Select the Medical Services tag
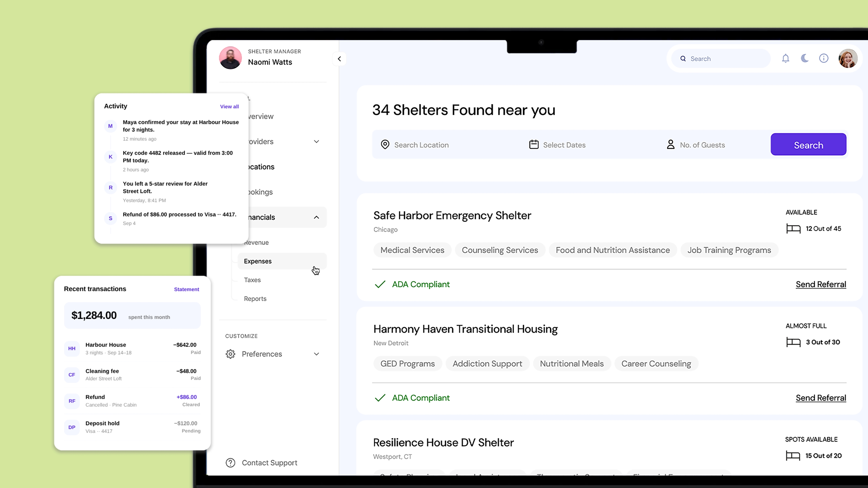The width and height of the screenshot is (868, 488). (413, 250)
